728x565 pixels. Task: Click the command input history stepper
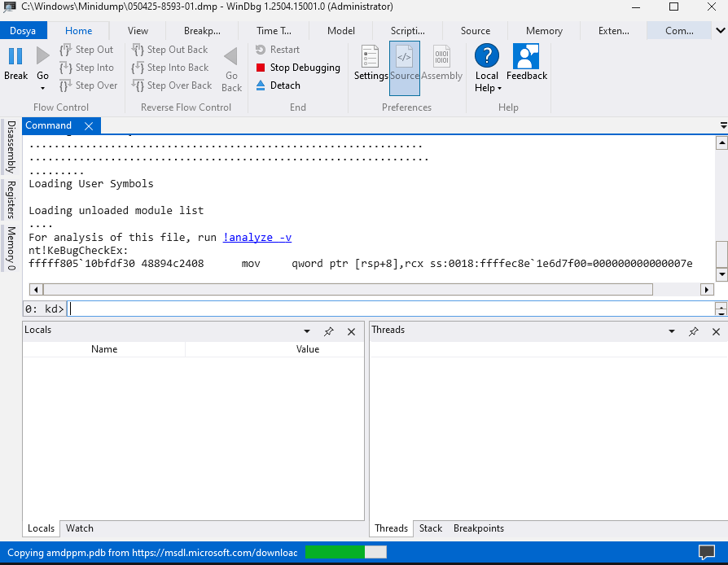pyautogui.click(x=721, y=309)
